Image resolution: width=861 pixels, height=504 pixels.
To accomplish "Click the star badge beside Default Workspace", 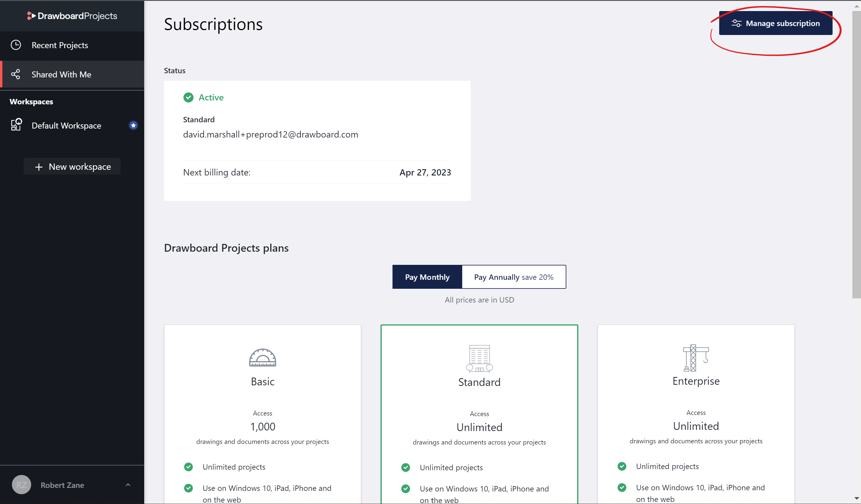I will click(x=133, y=125).
